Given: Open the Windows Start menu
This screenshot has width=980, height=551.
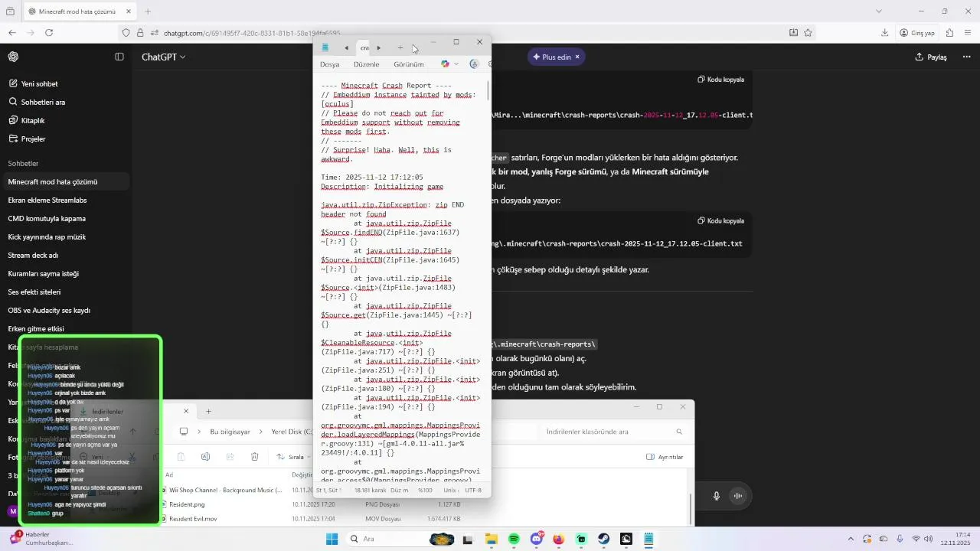Looking at the screenshot, I should (x=332, y=539).
